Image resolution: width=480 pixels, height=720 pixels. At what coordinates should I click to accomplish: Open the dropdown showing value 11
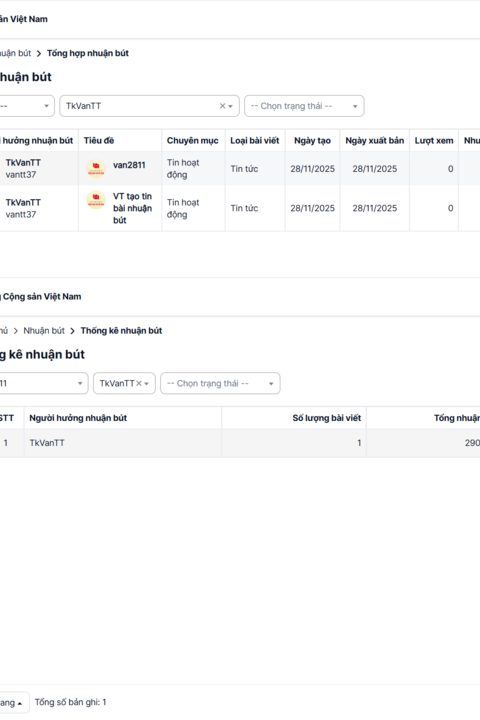42,383
